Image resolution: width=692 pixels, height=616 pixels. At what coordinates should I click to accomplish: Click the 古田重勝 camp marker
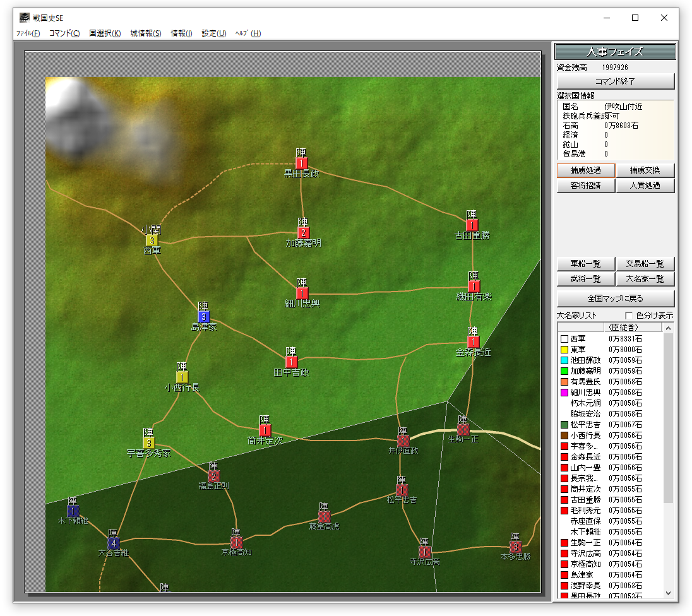[x=472, y=225]
